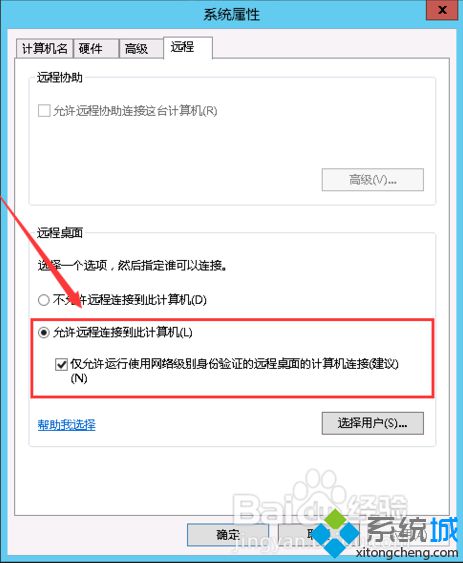Click the 高级(V)... button in 远程协助
This screenshot has width=463, height=563.
coord(372,180)
